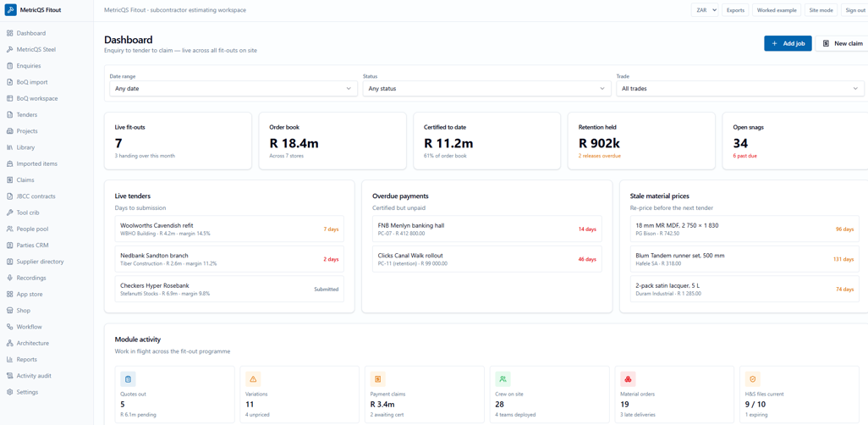The width and height of the screenshot is (868, 425).
Task: Click the Settings gear icon
Action: (x=9, y=392)
